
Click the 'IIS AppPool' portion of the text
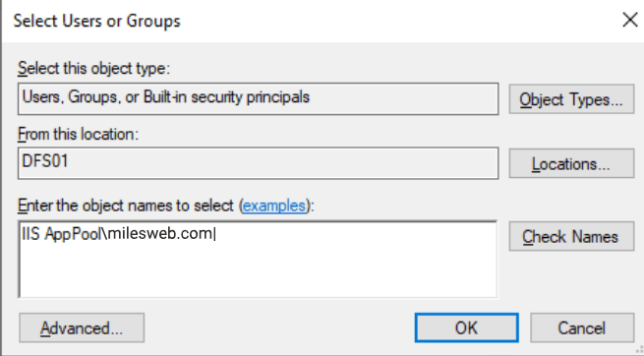[x=61, y=234]
